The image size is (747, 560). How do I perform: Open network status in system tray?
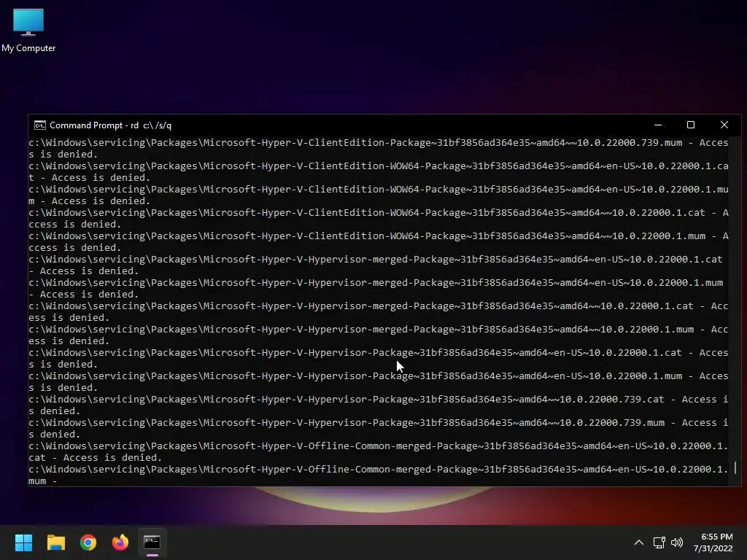click(x=659, y=542)
